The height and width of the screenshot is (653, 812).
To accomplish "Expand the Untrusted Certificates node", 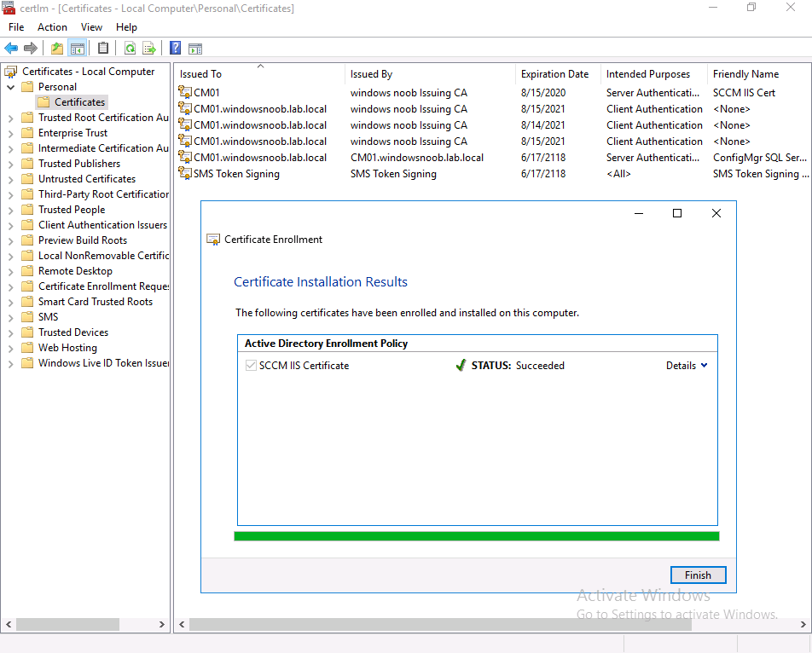I will [10, 180].
